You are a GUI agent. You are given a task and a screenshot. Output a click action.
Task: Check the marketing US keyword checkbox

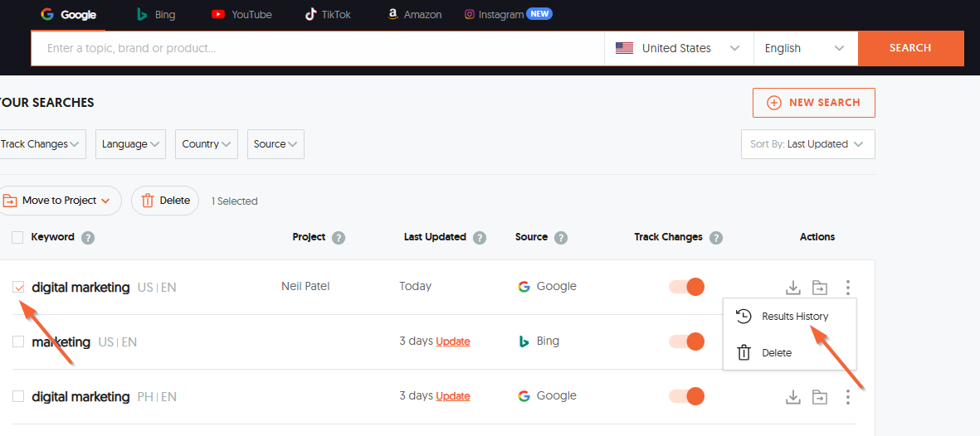[x=18, y=342]
